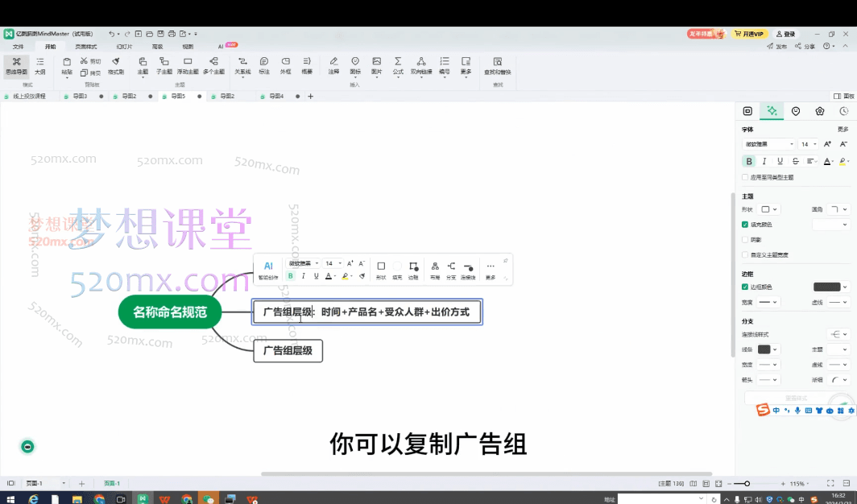Click italic in the right font panel

(764, 161)
